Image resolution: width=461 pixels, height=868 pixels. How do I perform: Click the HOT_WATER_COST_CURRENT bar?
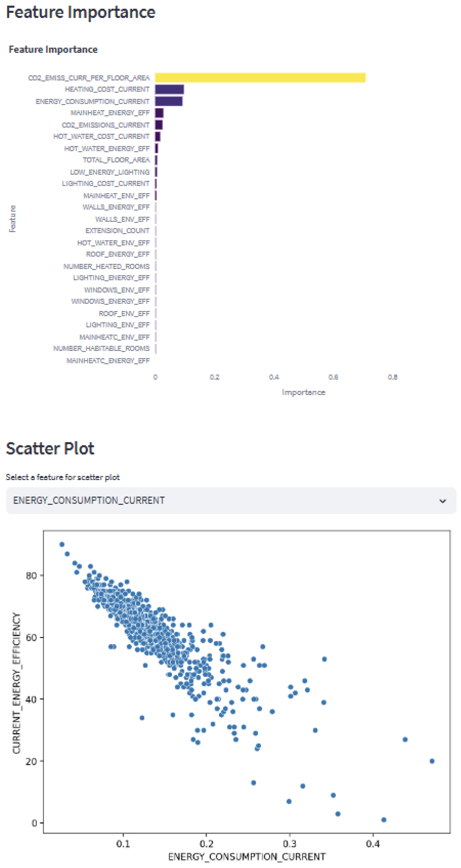[x=158, y=136]
